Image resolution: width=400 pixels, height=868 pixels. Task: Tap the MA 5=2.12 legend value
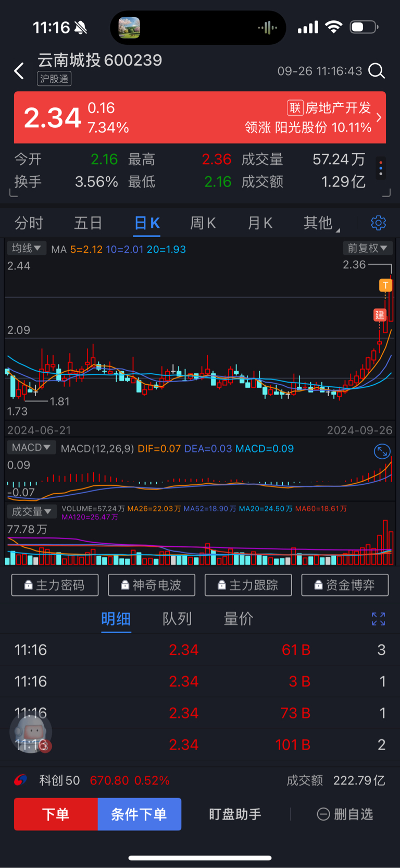[x=86, y=250]
